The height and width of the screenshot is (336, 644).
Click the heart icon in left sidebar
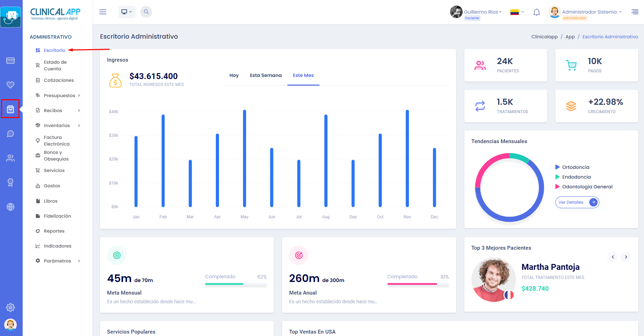10,85
